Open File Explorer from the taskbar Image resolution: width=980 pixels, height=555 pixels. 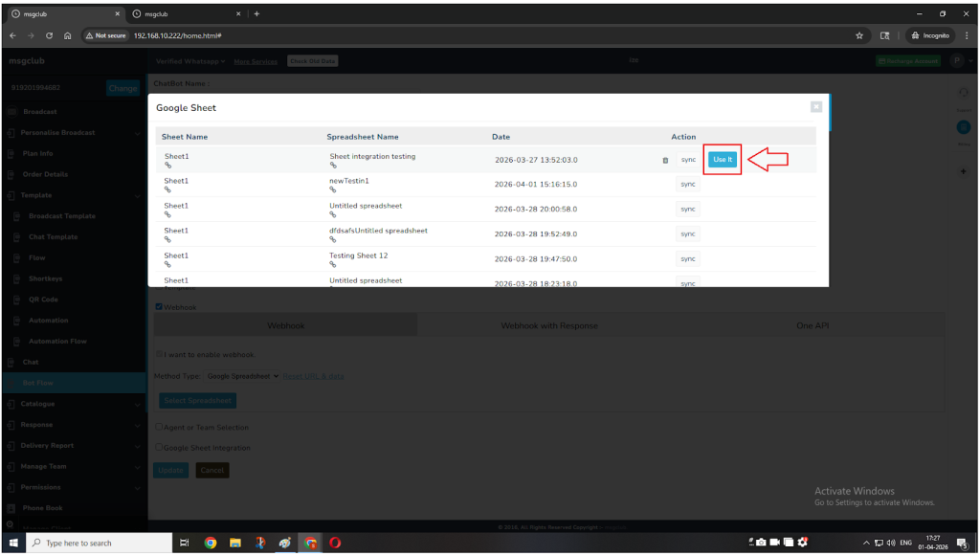[x=234, y=543]
